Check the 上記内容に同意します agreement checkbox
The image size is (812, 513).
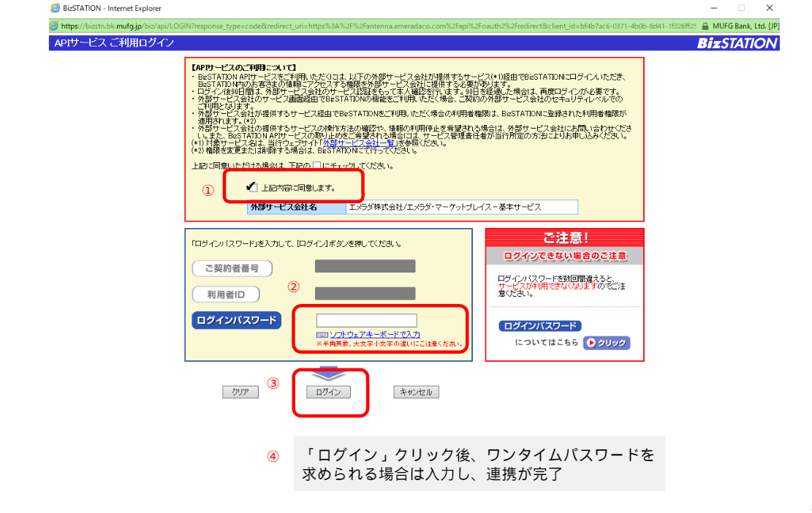pos(252,187)
